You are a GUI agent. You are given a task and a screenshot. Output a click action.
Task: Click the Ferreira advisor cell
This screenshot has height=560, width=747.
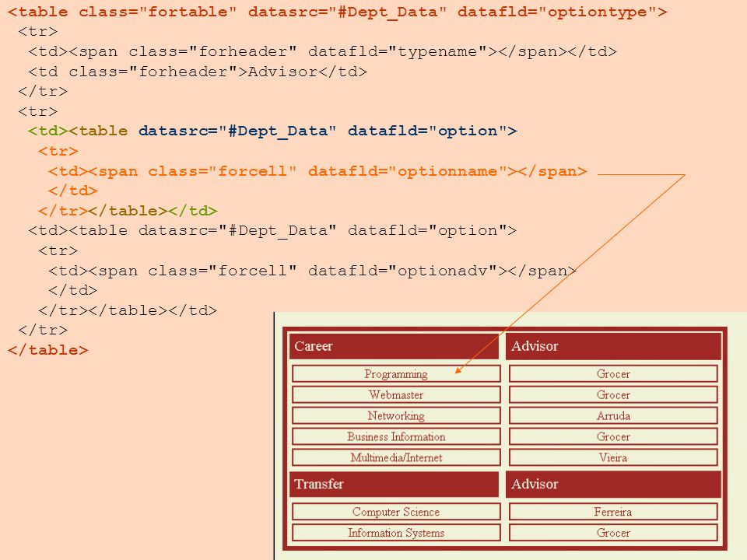pyautogui.click(x=613, y=512)
